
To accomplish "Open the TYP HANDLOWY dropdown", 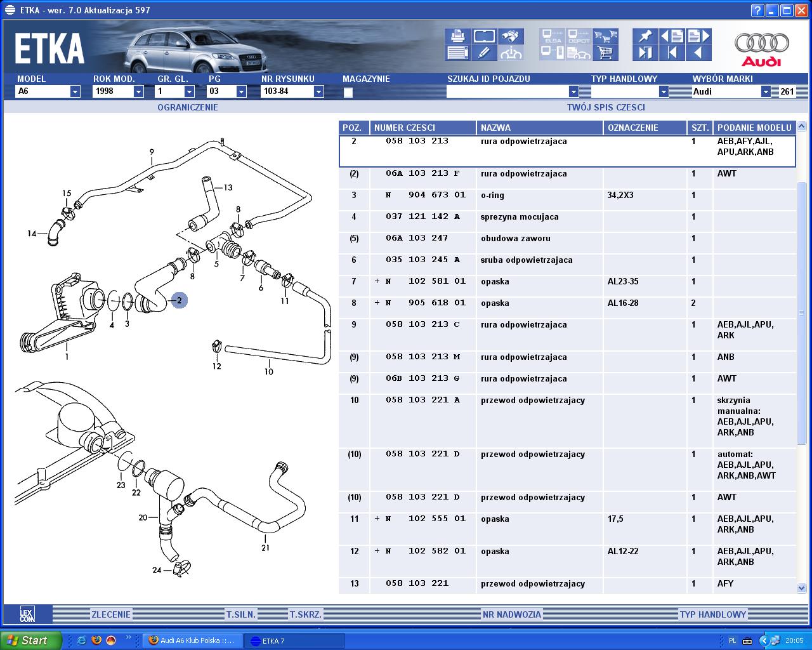I will [x=629, y=91].
